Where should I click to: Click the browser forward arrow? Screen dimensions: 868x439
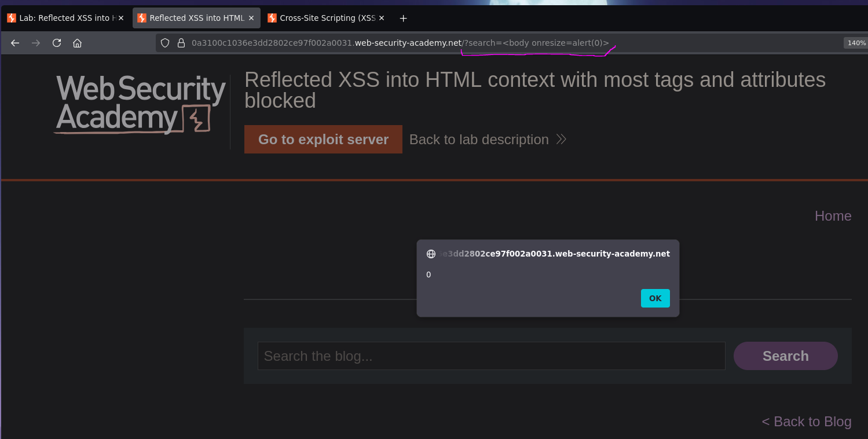pos(36,43)
